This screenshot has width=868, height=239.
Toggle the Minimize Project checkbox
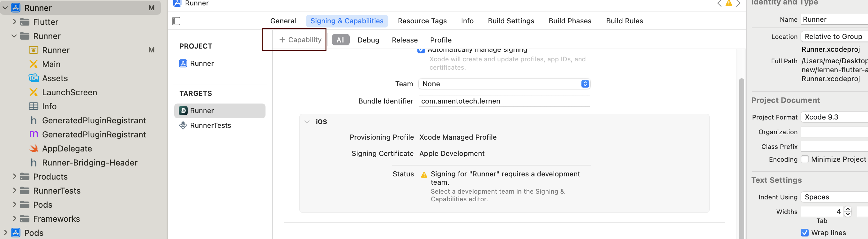pyautogui.click(x=804, y=159)
